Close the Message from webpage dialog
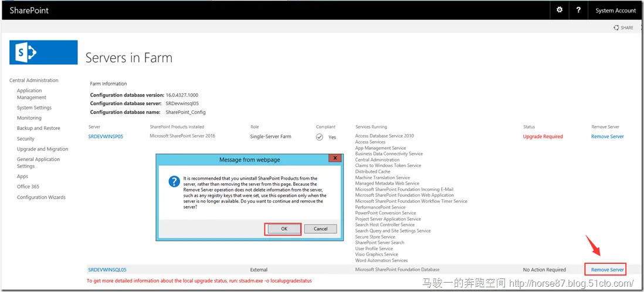This screenshot has width=644, height=292. [335, 159]
